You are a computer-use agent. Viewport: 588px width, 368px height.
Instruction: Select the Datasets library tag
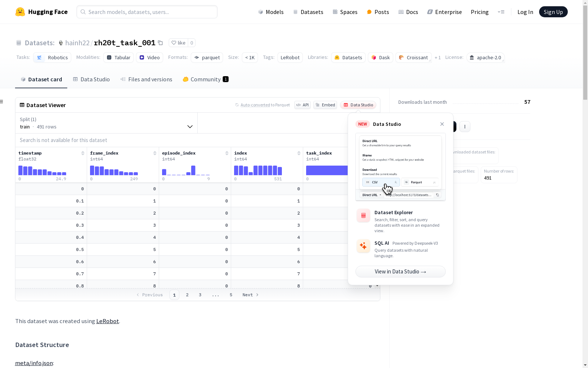pos(348,57)
